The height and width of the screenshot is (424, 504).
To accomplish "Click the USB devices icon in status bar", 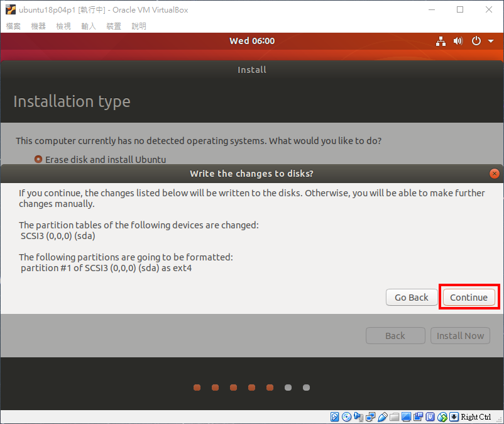I will 382,417.
